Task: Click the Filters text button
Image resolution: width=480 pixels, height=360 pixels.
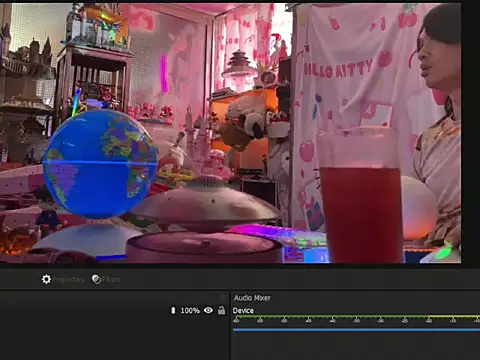Action: point(111,279)
